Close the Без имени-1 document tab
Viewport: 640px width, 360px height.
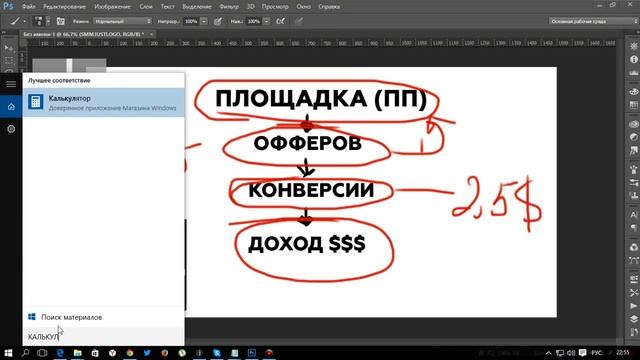[151, 34]
